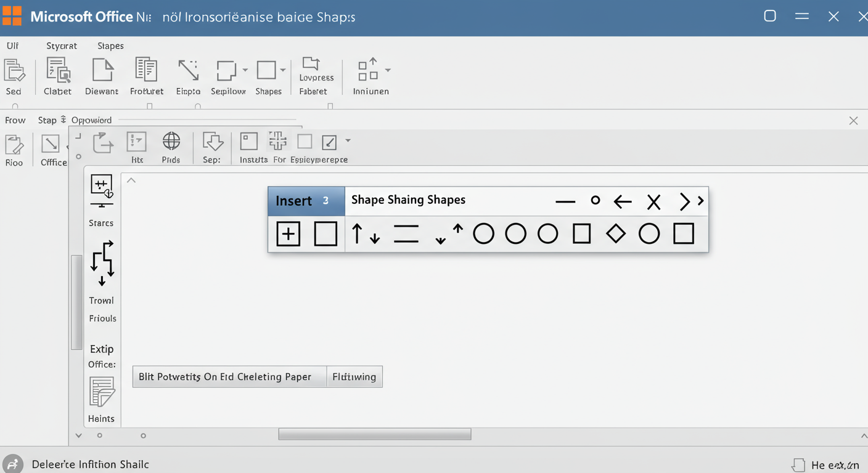Expand the Inniunen dropdown arrow
Screen dimensions: 868x473
[388, 70]
